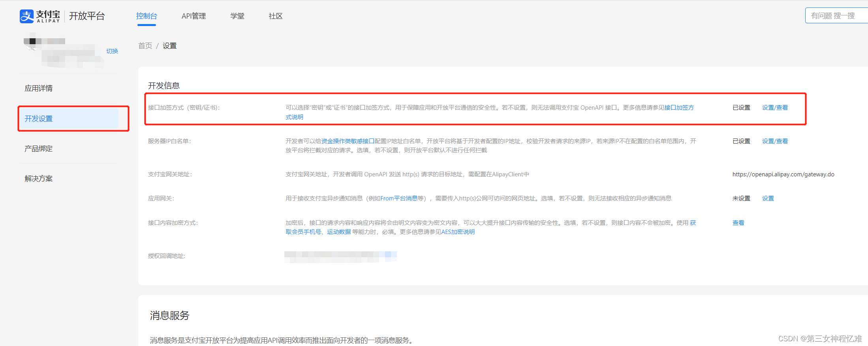Open the From平台消息 link
This screenshot has height=346, width=868.
399,198
